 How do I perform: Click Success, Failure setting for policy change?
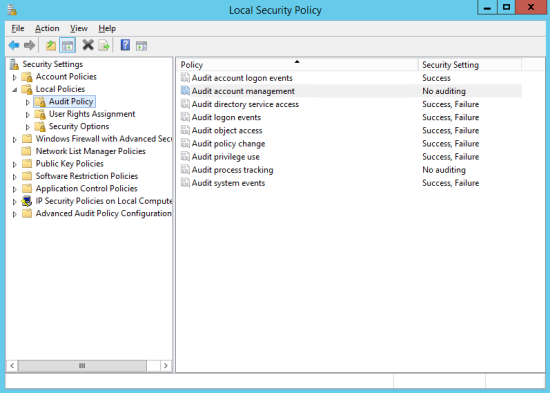pyautogui.click(x=450, y=144)
